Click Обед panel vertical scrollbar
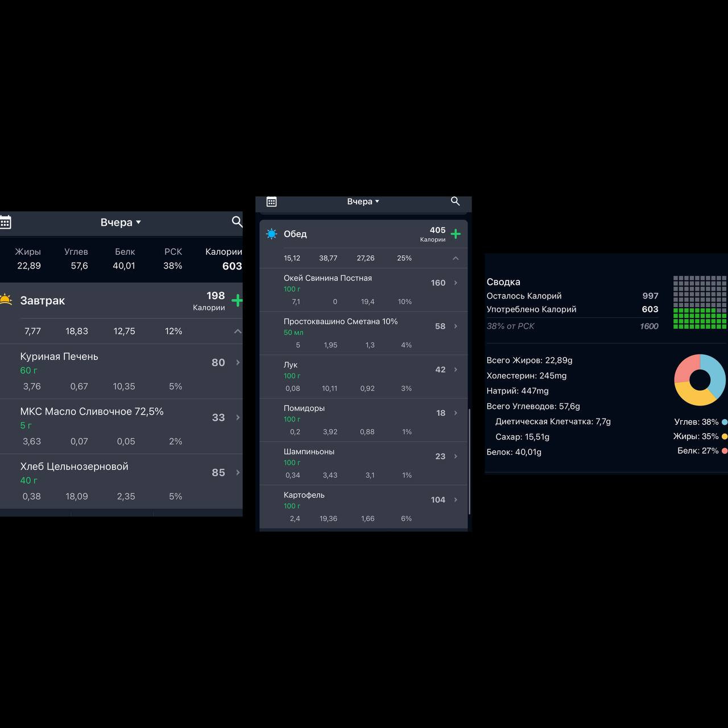 469,462
